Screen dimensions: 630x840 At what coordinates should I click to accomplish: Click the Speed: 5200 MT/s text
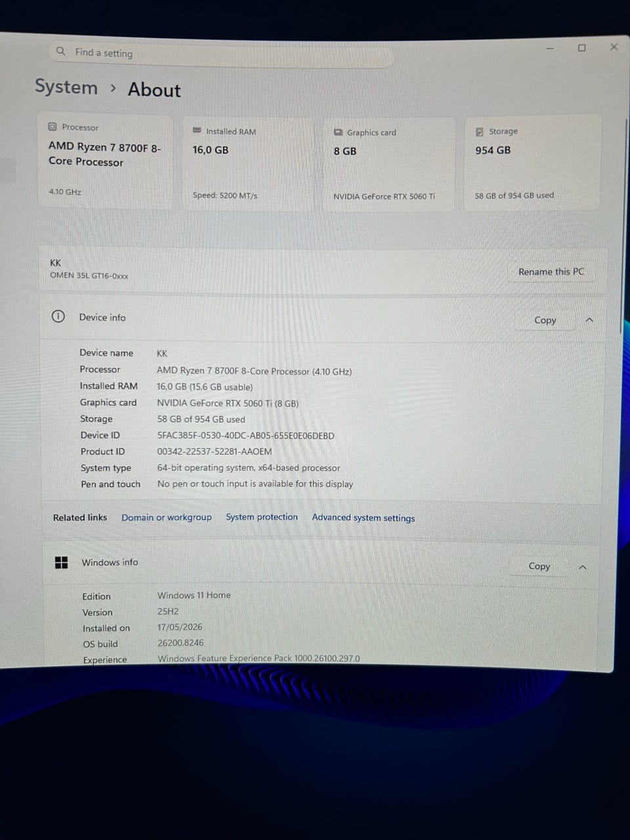coord(225,196)
